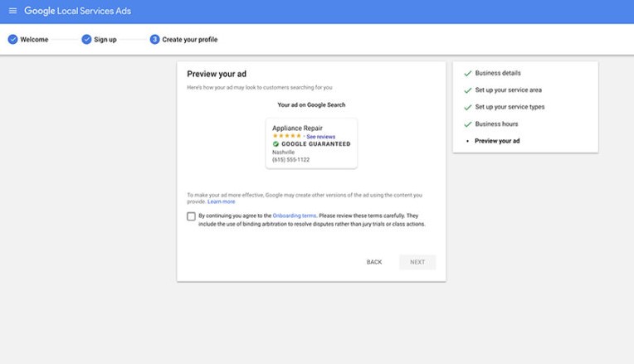
Task: Open the hamburger navigation menu
Action: (13, 11)
